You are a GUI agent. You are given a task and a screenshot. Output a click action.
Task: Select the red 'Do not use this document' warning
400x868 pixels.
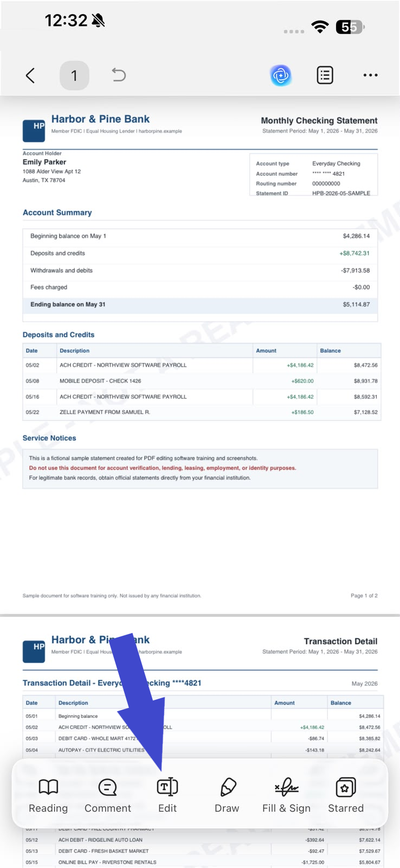pyautogui.click(x=163, y=468)
